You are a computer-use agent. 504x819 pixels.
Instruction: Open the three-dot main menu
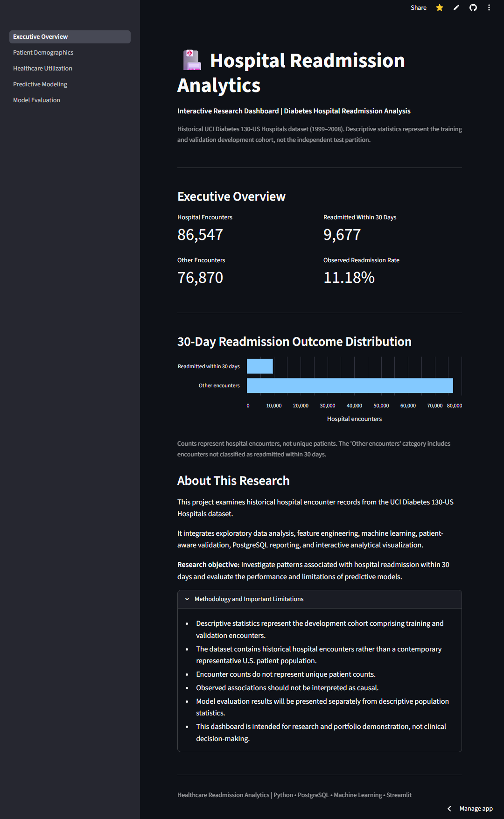pyautogui.click(x=489, y=8)
